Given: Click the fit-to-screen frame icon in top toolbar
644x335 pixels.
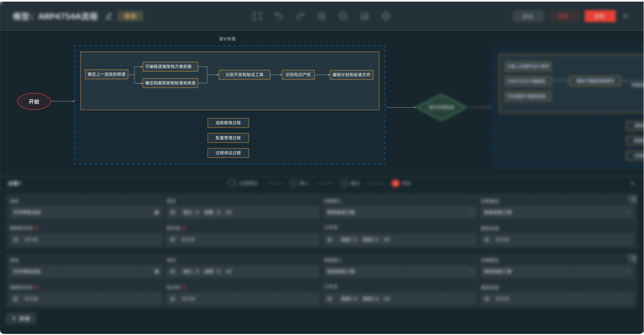Looking at the screenshot, I should 257,16.
